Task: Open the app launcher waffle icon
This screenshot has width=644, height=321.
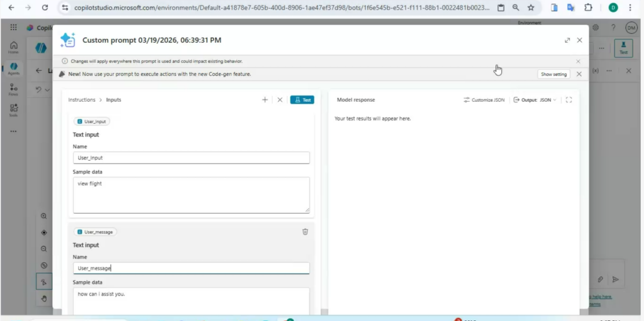Action: (14, 28)
